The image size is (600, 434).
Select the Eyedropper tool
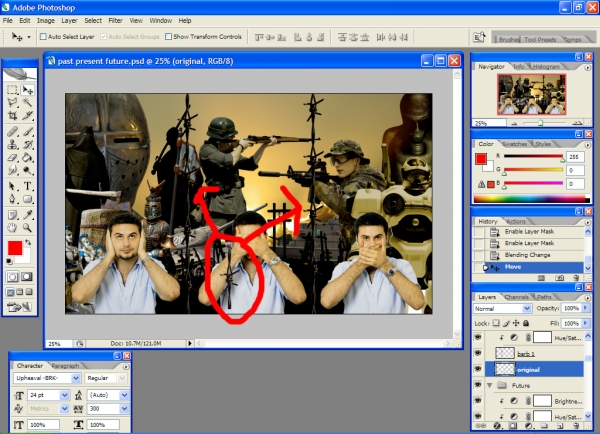click(x=27, y=215)
